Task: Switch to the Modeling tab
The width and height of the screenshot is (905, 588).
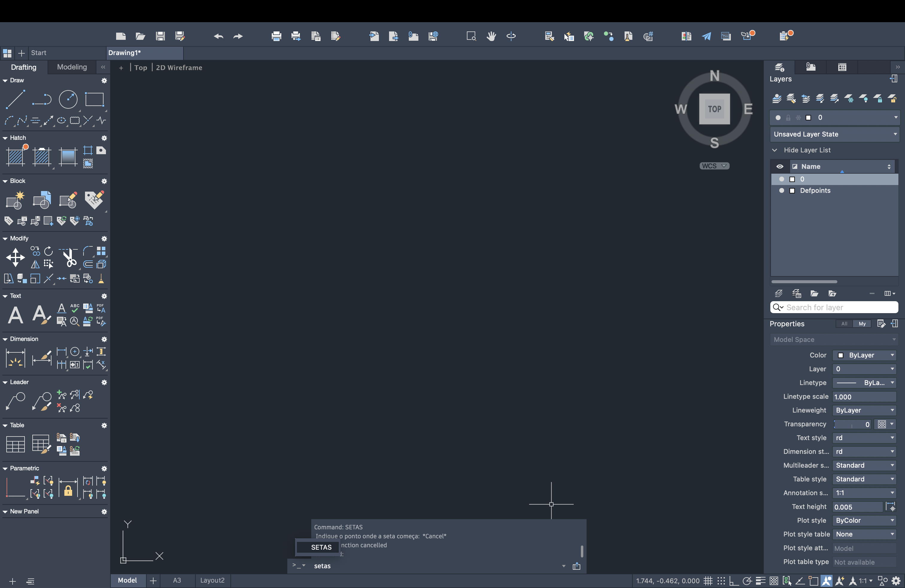Action: click(x=72, y=67)
